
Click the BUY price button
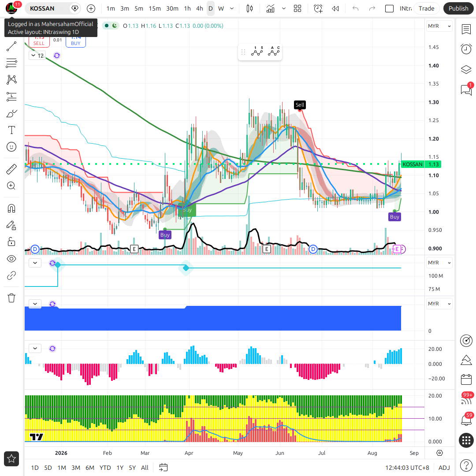[76, 41]
